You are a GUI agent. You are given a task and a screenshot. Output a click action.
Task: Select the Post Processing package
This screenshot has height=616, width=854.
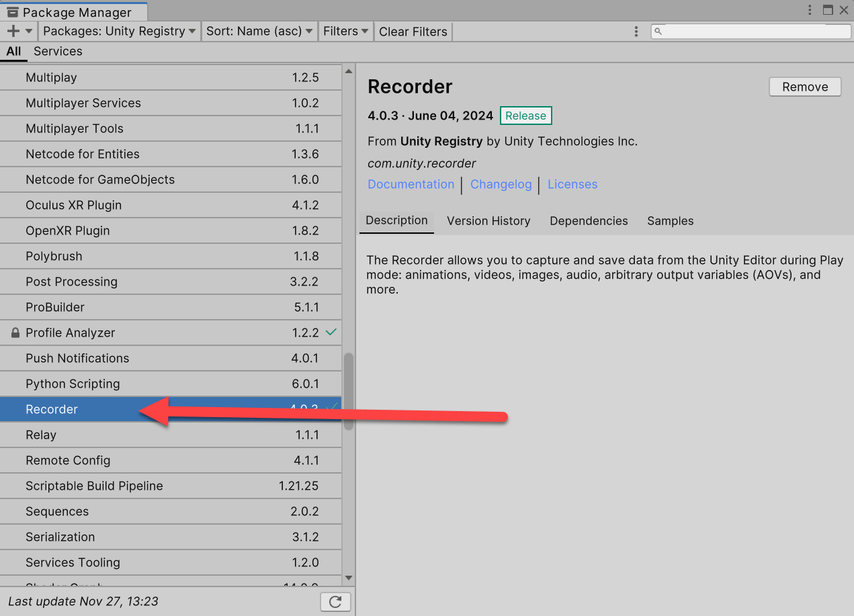171,281
